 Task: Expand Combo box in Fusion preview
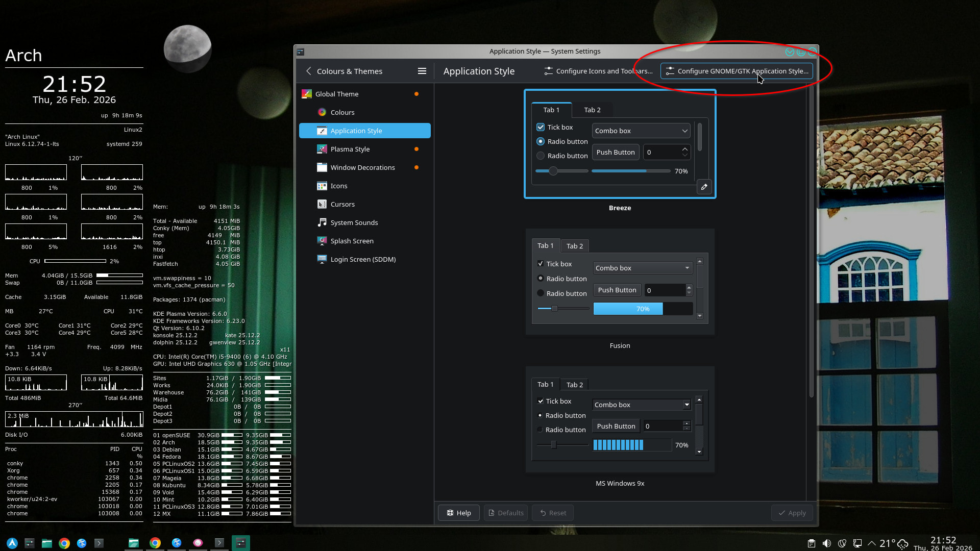pos(642,268)
